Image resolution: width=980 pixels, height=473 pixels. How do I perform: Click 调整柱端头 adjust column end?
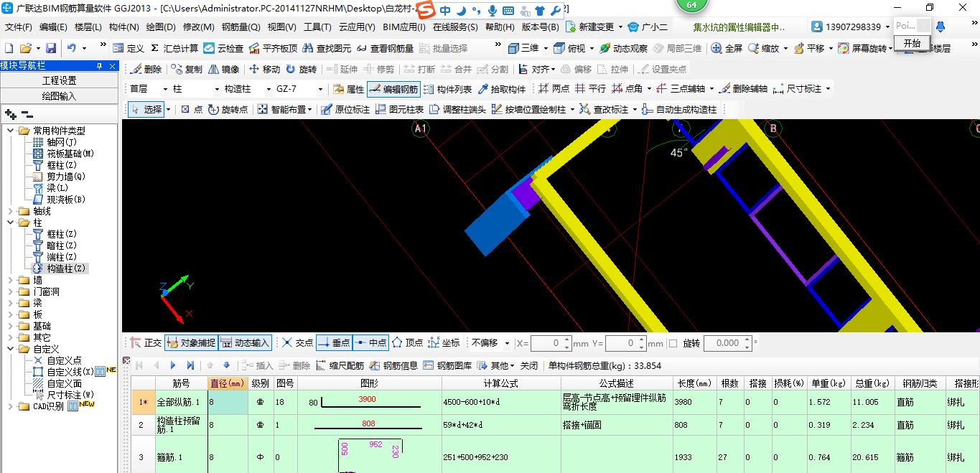[x=457, y=109]
